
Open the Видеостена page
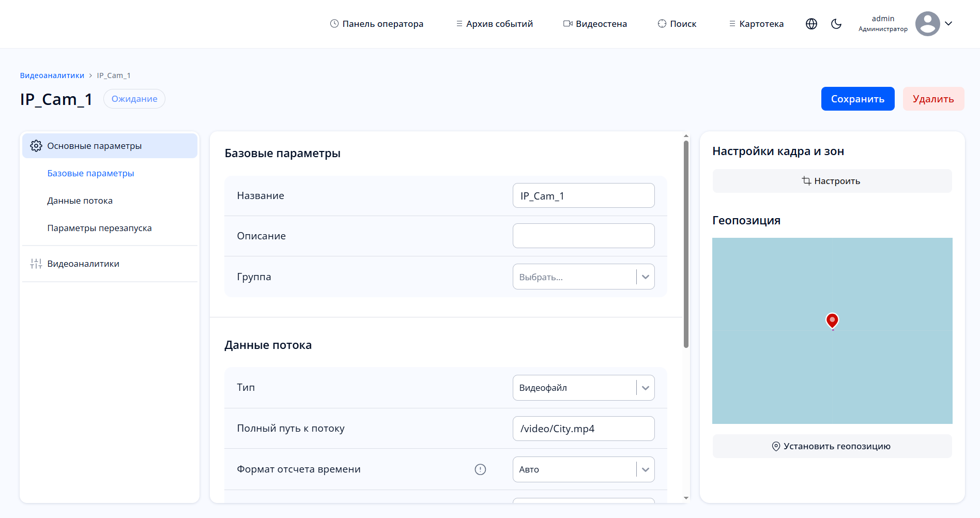click(x=595, y=24)
